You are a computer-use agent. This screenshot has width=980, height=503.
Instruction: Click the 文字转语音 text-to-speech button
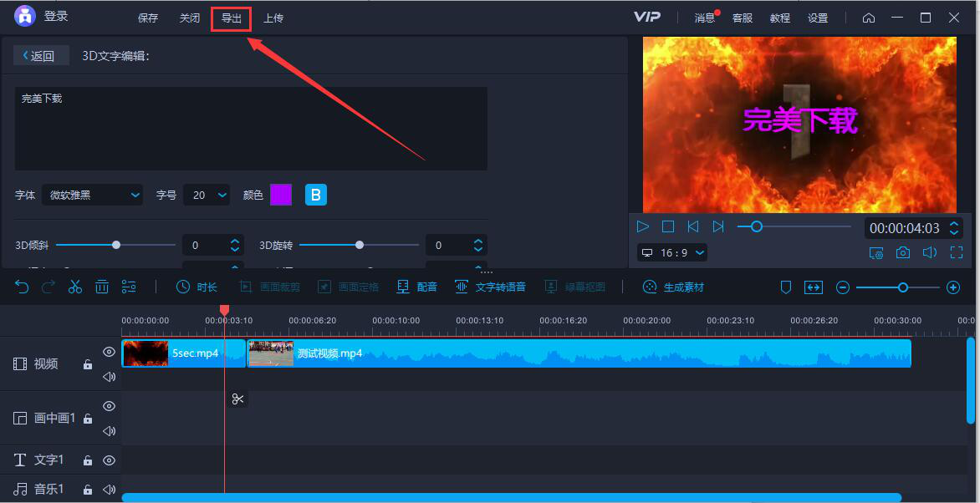pos(491,287)
